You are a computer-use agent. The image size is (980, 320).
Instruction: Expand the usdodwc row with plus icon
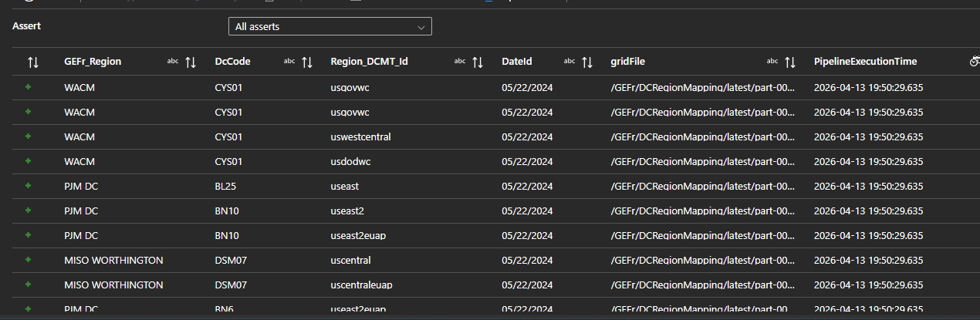point(29,161)
